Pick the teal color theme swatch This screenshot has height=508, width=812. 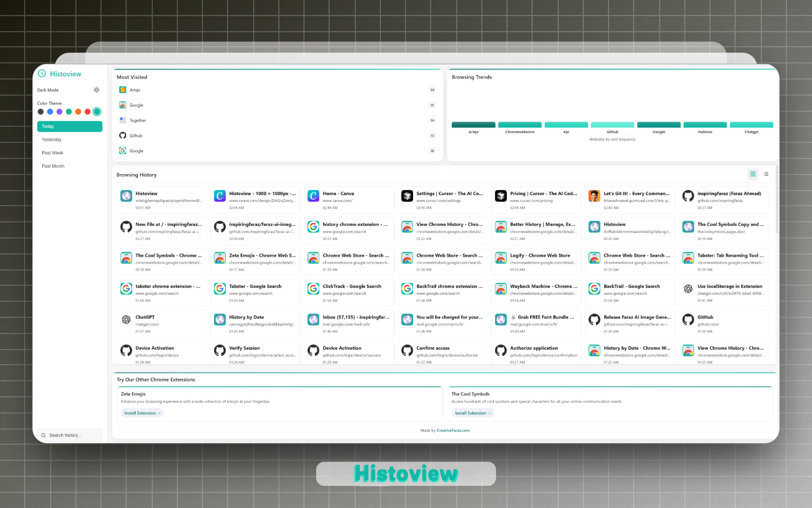click(97, 112)
